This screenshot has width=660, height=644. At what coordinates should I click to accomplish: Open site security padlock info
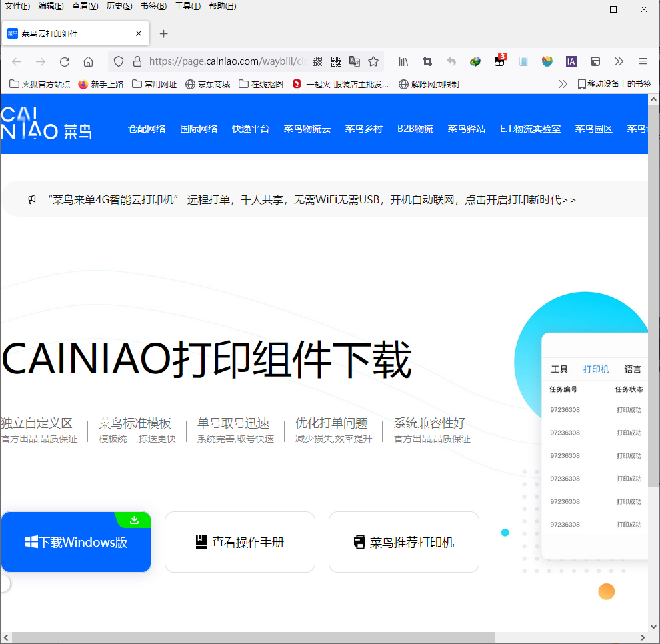[x=137, y=62]
